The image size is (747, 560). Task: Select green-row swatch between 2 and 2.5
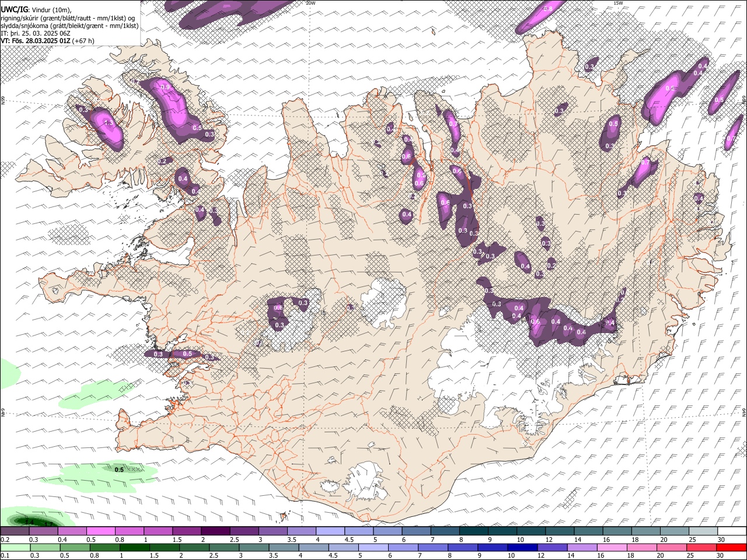click(x=194, y=547)
